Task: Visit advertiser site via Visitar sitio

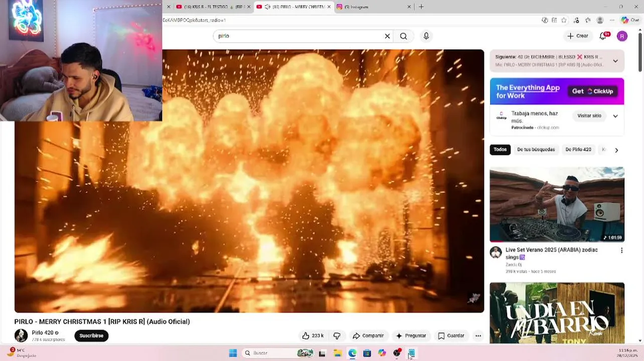Action: (589, 116)
